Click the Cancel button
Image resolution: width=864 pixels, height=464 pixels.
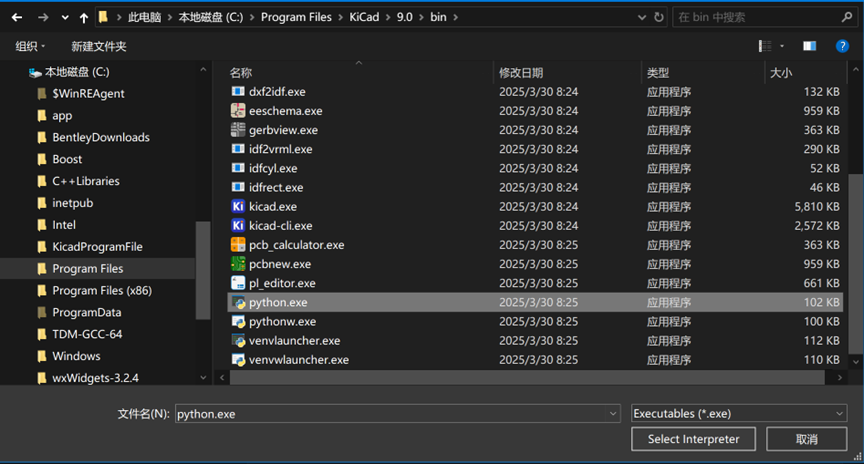click(x=807, y=439)
